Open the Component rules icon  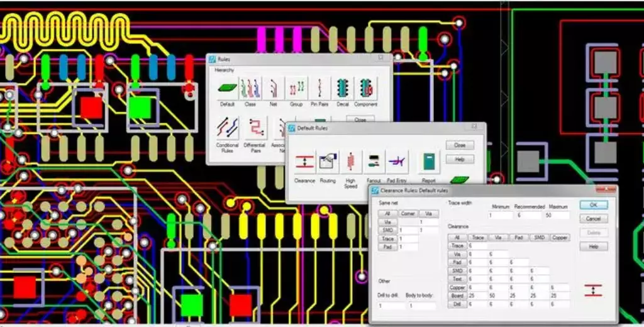coord(366,89)
